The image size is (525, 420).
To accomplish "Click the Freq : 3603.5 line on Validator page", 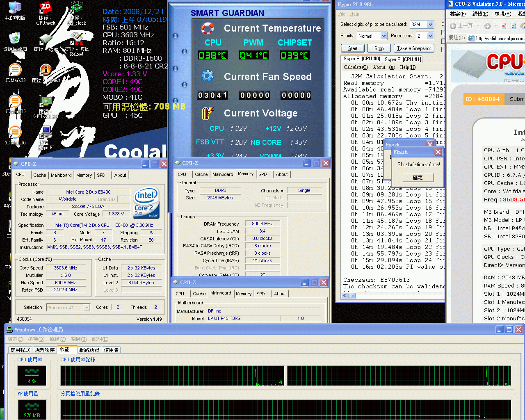I will [x=504, y=200].
